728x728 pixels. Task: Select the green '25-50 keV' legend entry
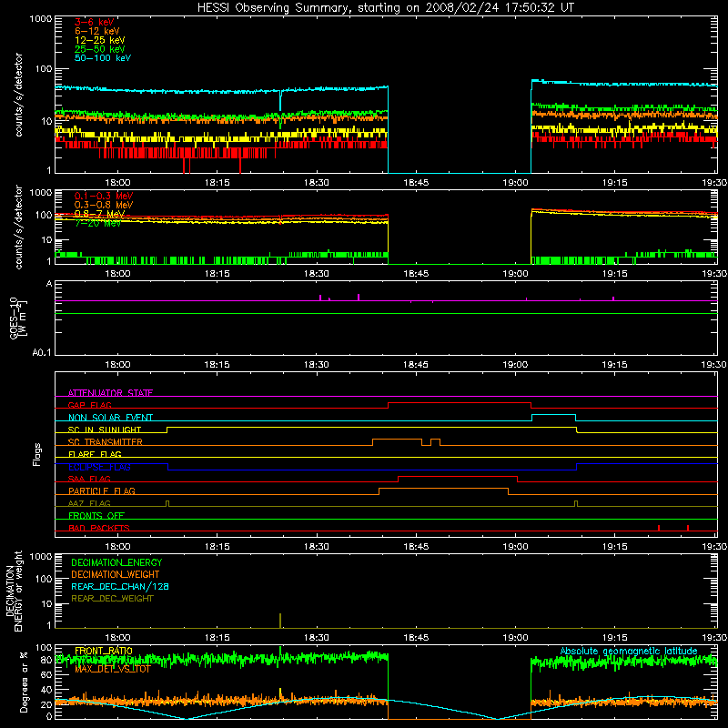point(100,49)
